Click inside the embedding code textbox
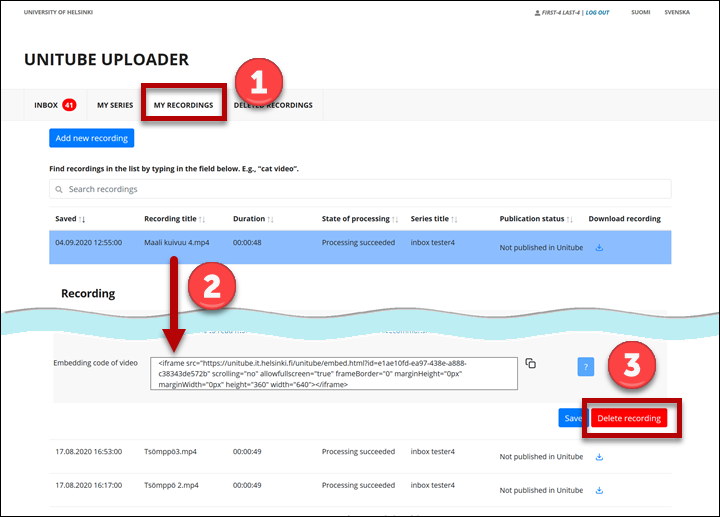This screenshot has width=720, height=517. point(334,374)
